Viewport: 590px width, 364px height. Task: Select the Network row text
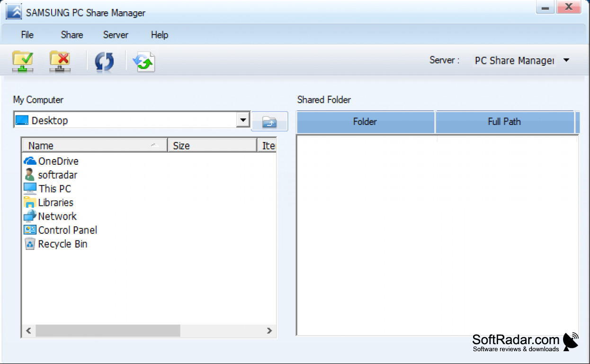click(x=57, y=216)
